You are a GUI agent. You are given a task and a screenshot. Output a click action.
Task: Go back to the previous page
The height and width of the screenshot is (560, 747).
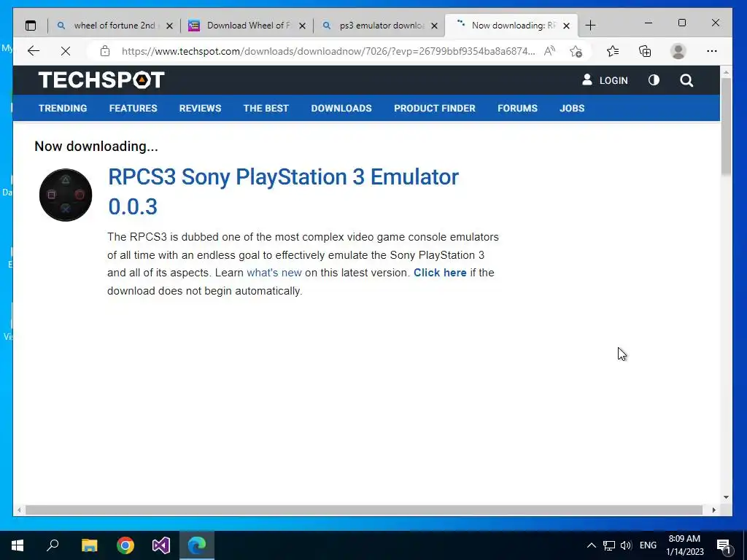(34, 51)
